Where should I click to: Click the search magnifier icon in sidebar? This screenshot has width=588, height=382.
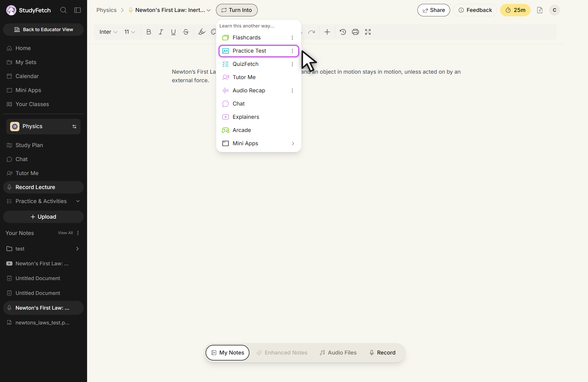[x=64, y=10]
